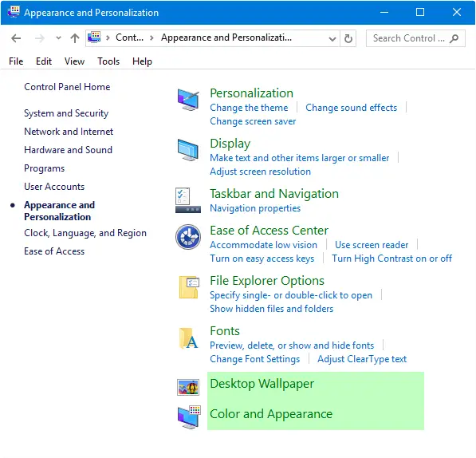The width and height of the screenshot is (476, 458).
Task: Open the Edit menu
Action: pyautogui.click(x=44, y=61)
